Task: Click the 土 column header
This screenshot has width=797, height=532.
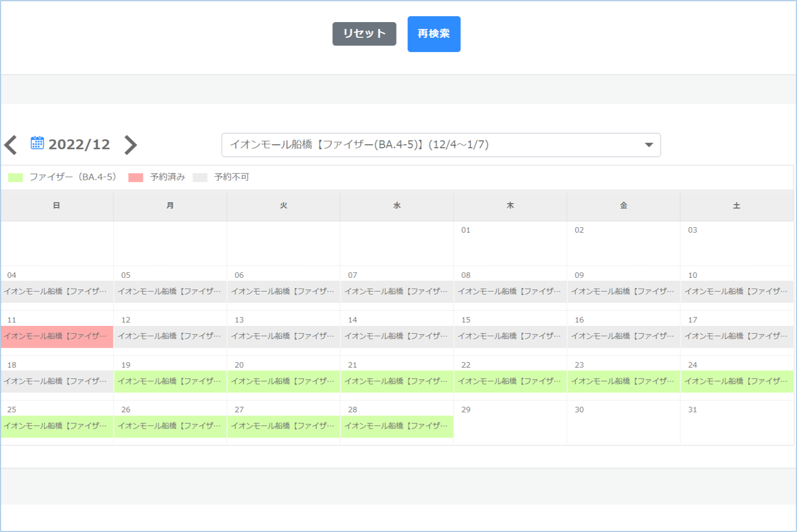Action: pos(737,206)
